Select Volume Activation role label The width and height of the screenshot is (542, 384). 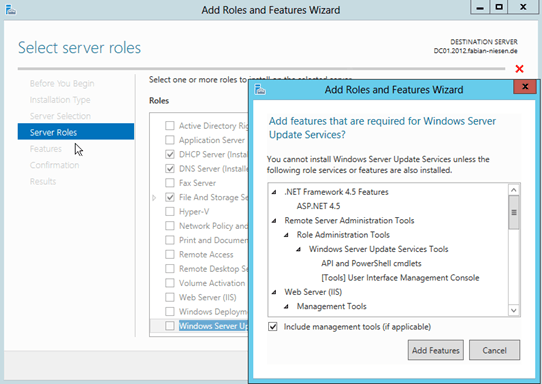pos(212,283)
